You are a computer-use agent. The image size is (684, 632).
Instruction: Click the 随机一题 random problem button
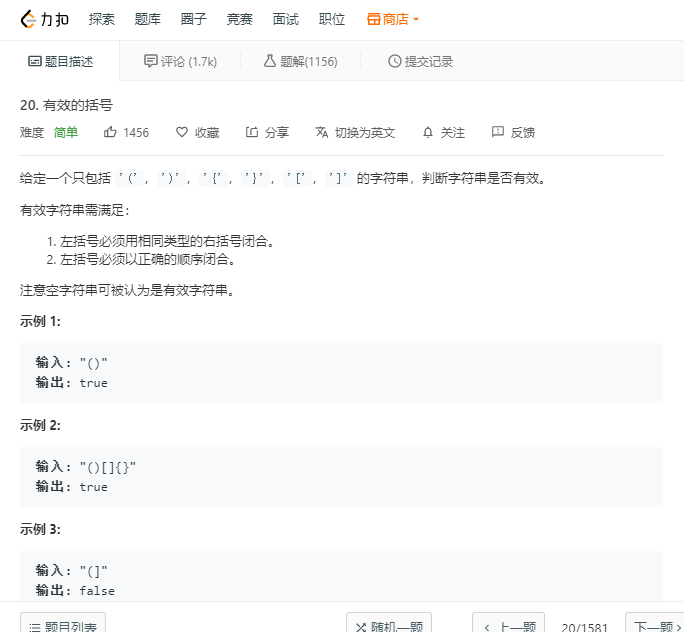pos(389,623)
